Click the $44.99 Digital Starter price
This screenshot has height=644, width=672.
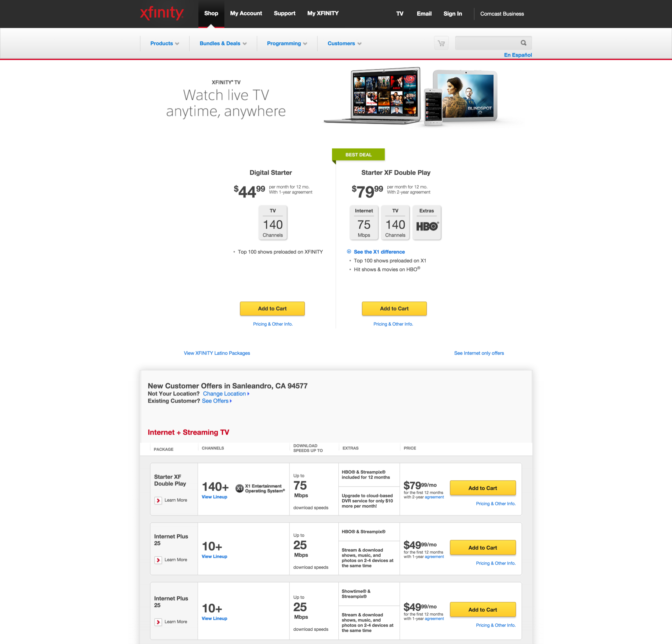[249, 191]
